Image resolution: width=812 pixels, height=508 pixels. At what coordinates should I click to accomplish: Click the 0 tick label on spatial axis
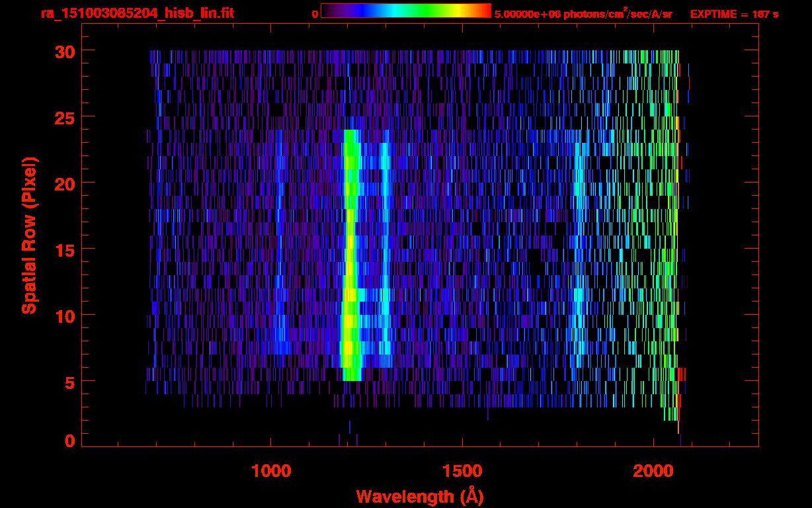point(68,441)
